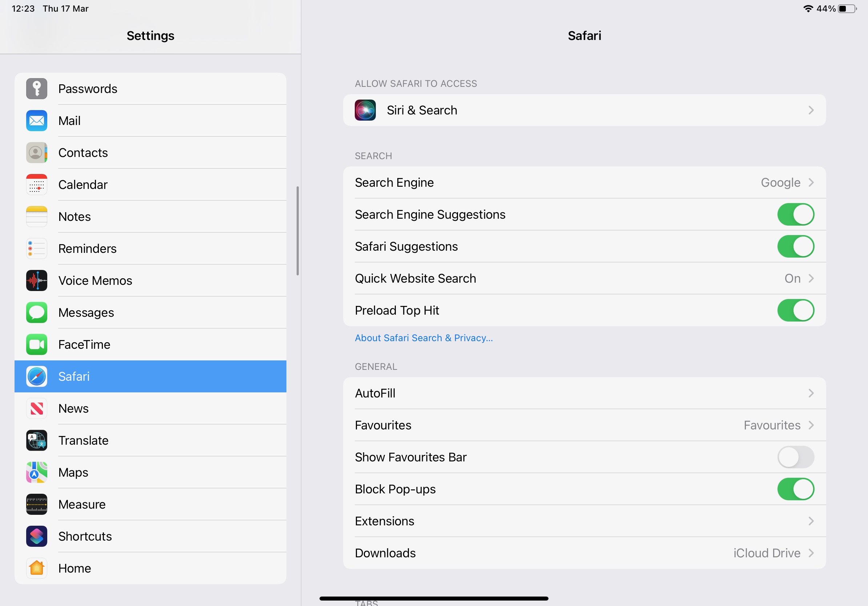Disable Search Engine Suggestions
868x606 pixels.
coord(796,214)
